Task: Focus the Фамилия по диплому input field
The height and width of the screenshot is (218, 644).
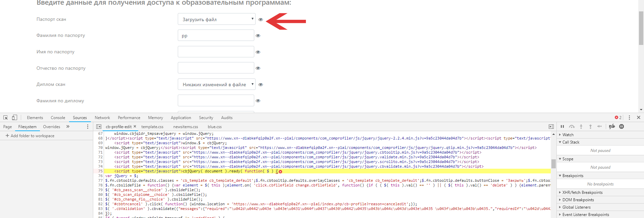Action: click(216, 100)
